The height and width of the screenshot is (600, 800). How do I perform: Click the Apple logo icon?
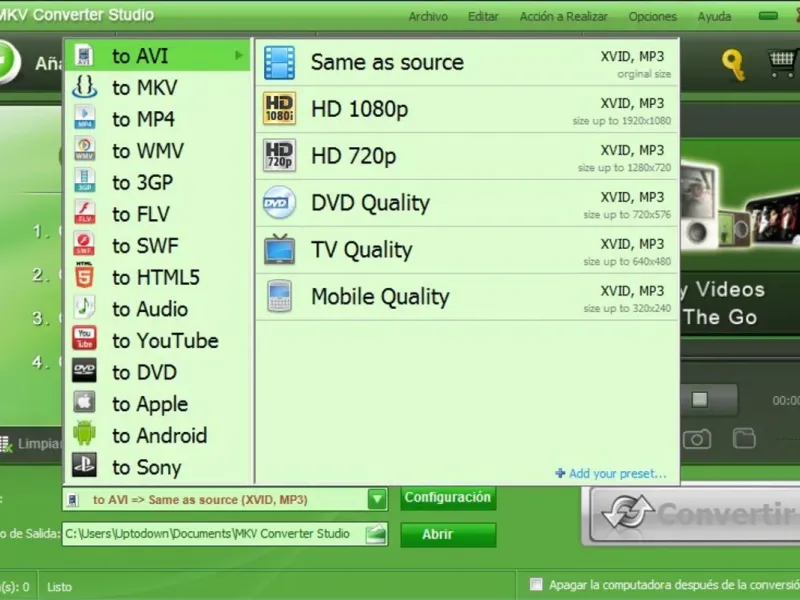84,403
